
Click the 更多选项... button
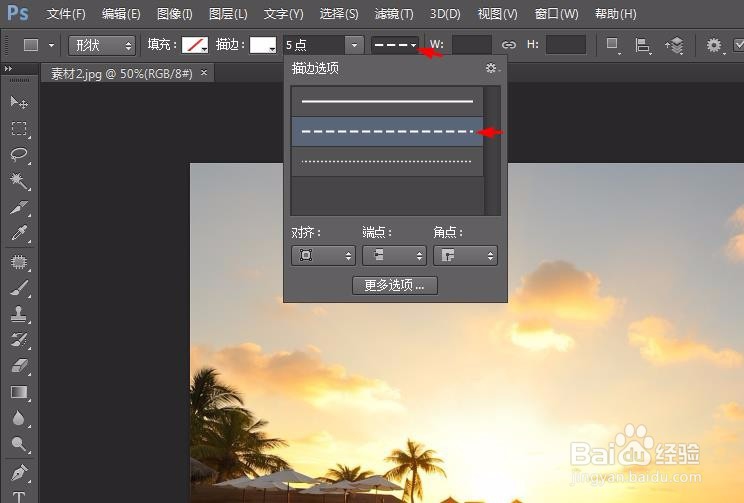pyautogui.click(x=395, y=285)
